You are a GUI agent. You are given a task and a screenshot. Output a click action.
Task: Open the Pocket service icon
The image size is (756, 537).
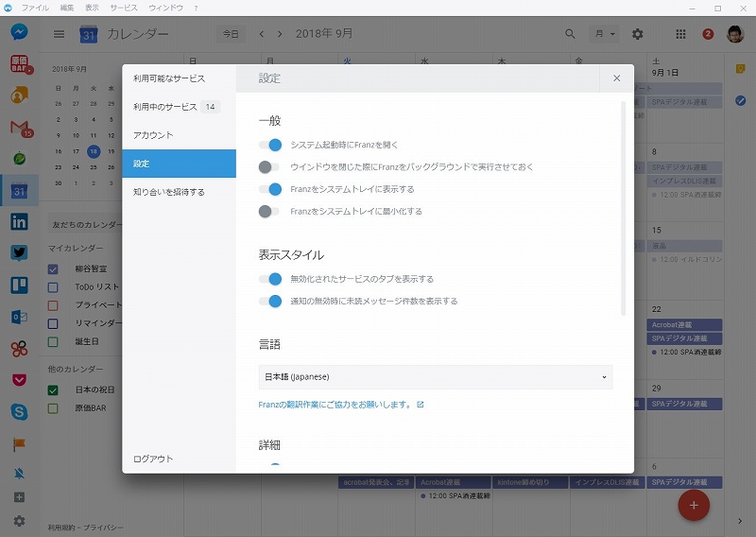pyautogui.click(x=19, y=380)
